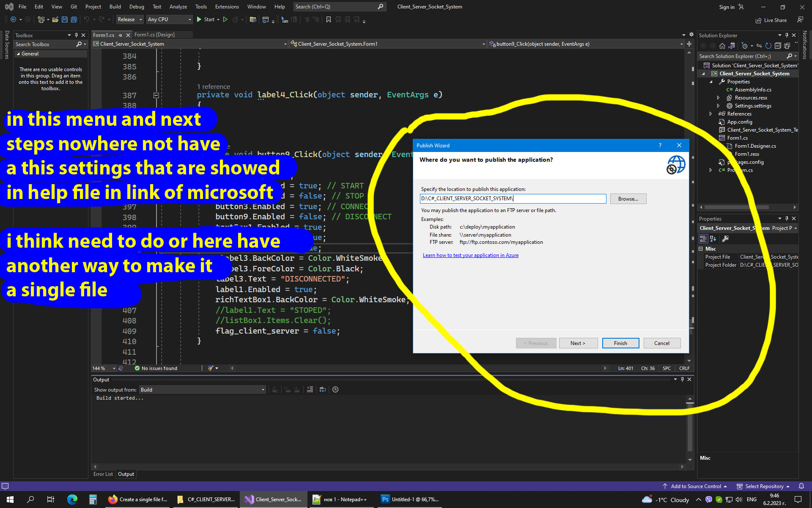Viewport: 812px width, 508px height.
Task: Click Next button in Publish Wizard
Action: click(578, 343)
